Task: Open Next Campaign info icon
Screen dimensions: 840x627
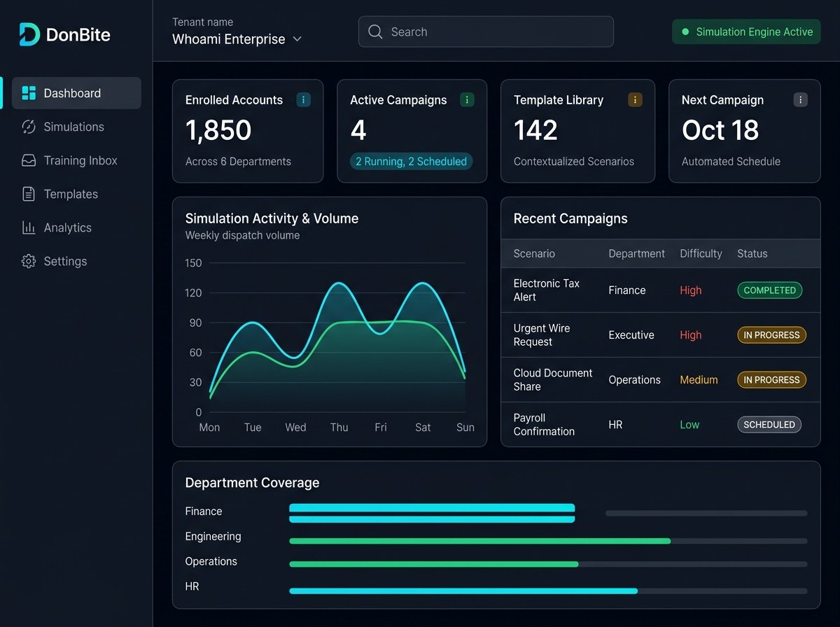Action: (x=801, y=100)
